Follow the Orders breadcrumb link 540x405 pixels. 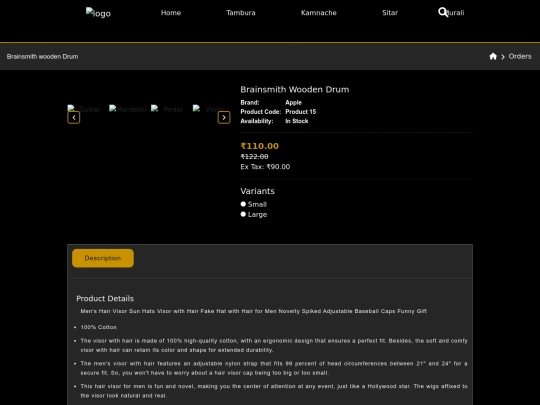click(520, 56)
